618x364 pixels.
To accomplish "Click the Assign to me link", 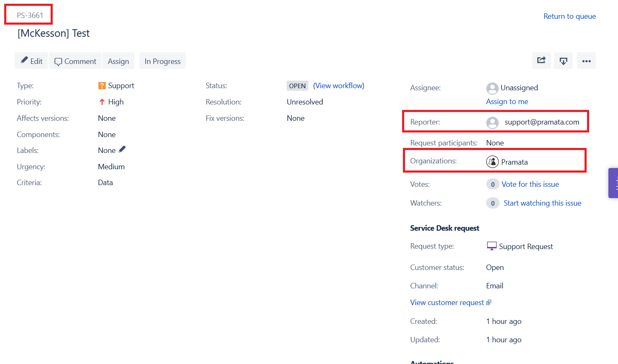I will click(507, 102).
